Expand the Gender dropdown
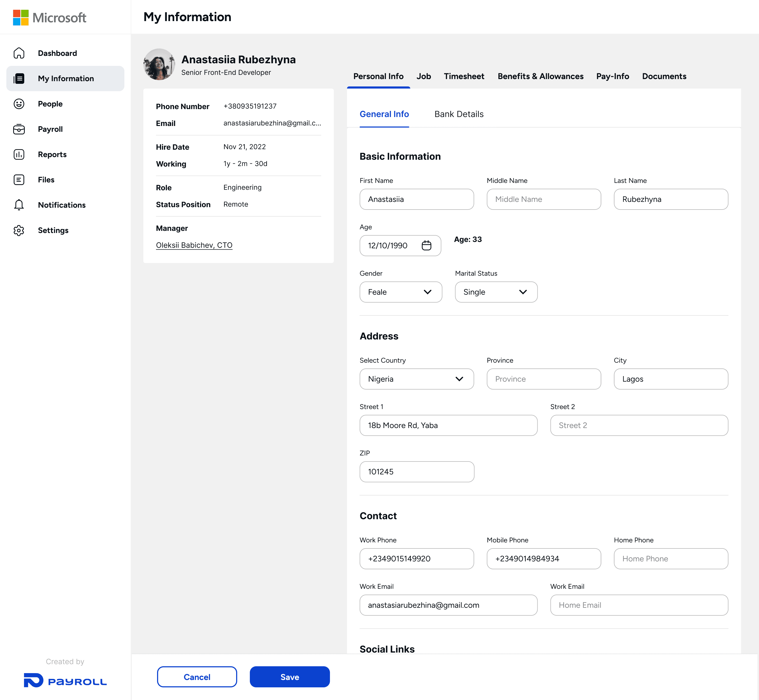Viewport: 759px width, 700px height. click(x=401, y=292)
